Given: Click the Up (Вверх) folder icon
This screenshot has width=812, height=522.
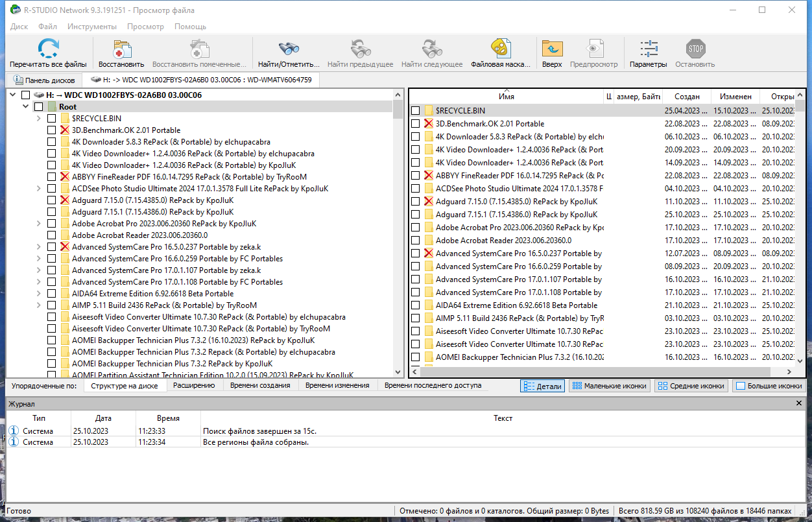Looking at the screenshot, I should tap(552, 49).
